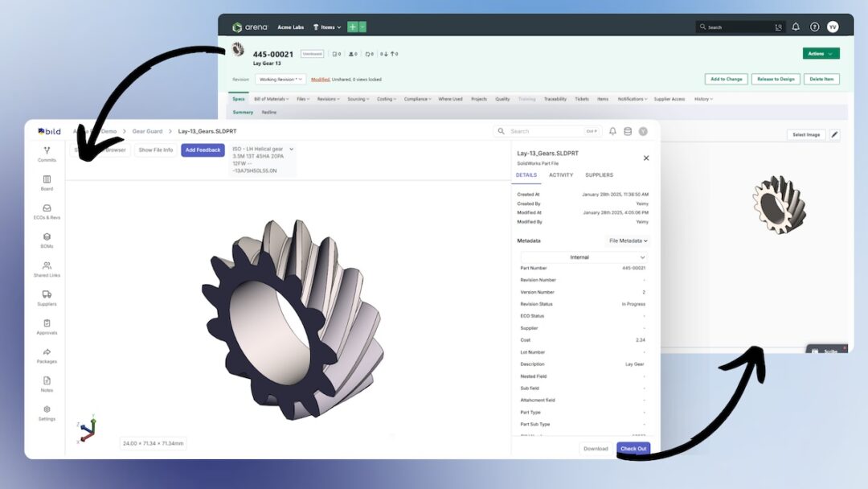Expand the Items dropdown in Arena header

[x=328, y=27]
